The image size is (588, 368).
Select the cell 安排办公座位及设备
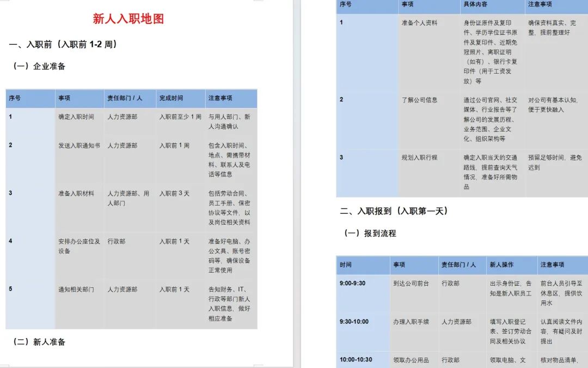pos(79,246)
